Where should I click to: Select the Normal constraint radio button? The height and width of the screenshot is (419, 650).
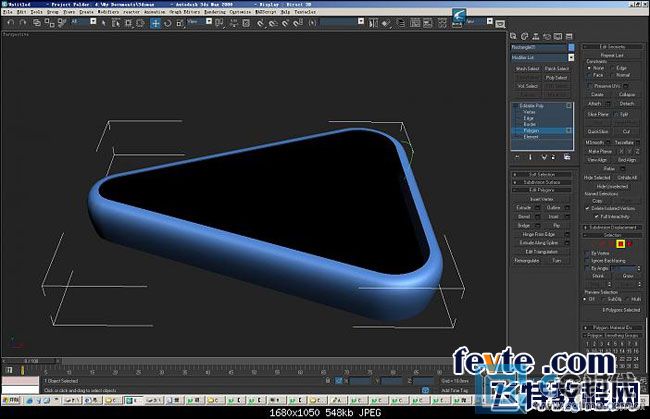coord(612,75)
